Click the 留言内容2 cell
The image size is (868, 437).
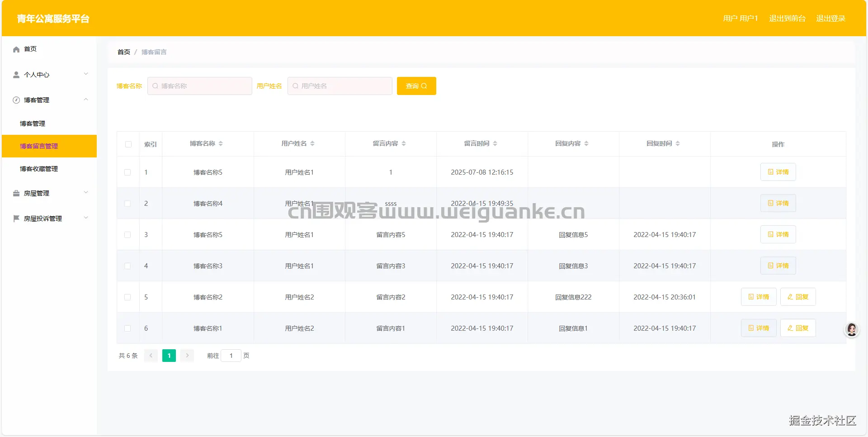point(391,297)
